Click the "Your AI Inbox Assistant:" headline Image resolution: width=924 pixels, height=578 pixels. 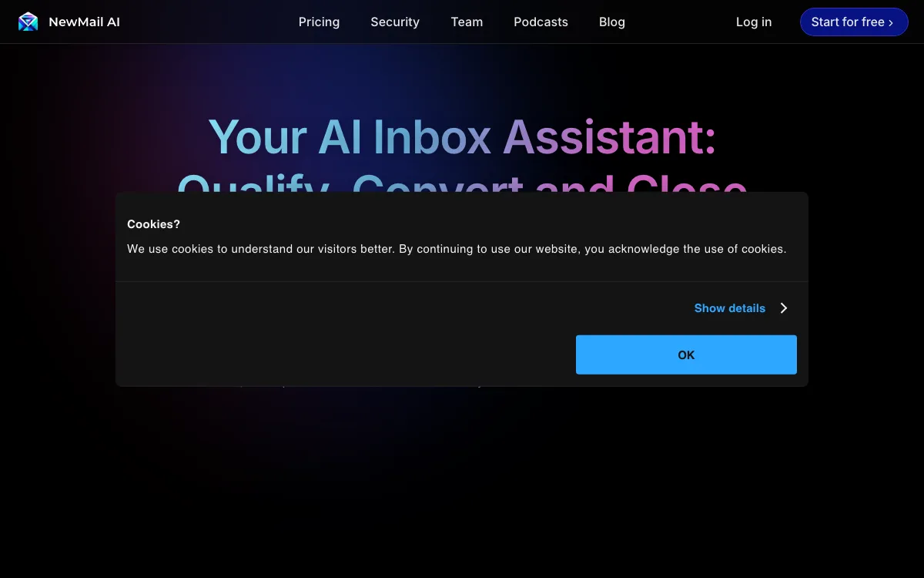pos(462,137)
